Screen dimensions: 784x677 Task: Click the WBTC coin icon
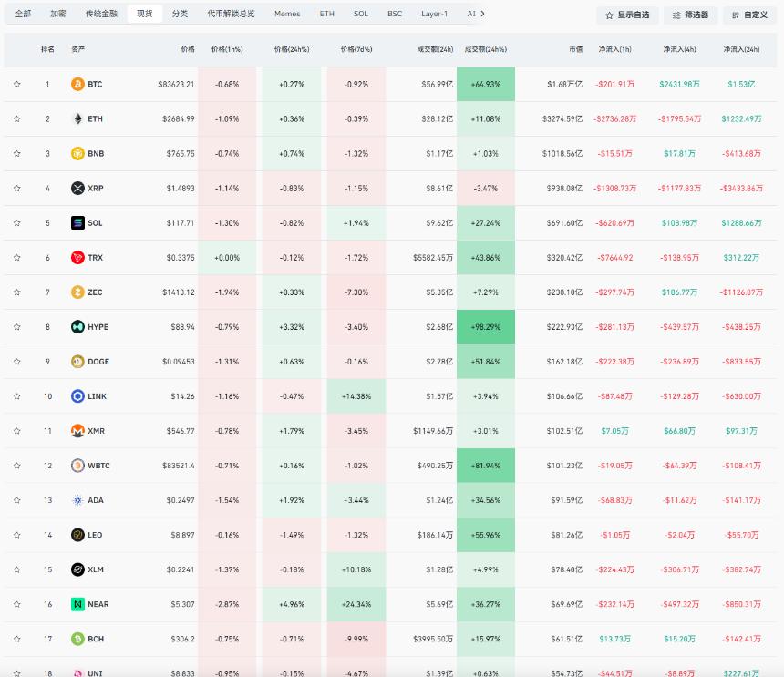pos(77,466)
